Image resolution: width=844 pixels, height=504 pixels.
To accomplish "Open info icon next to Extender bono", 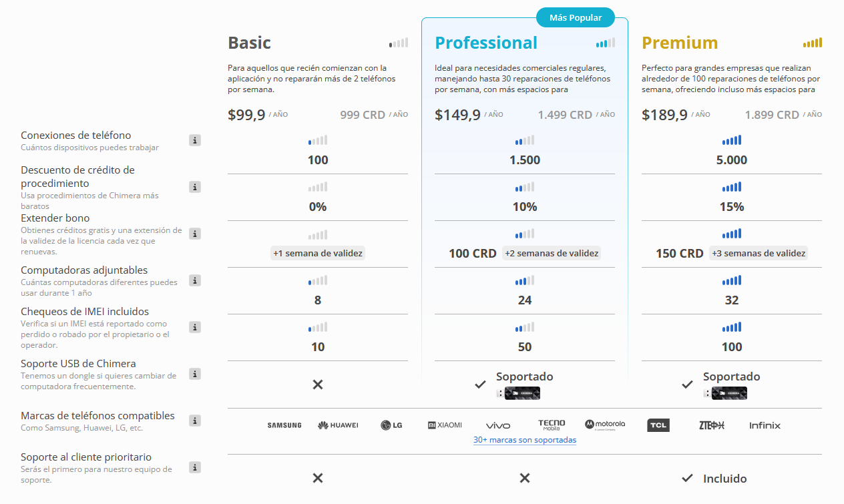I will click(x=195, y=234).
